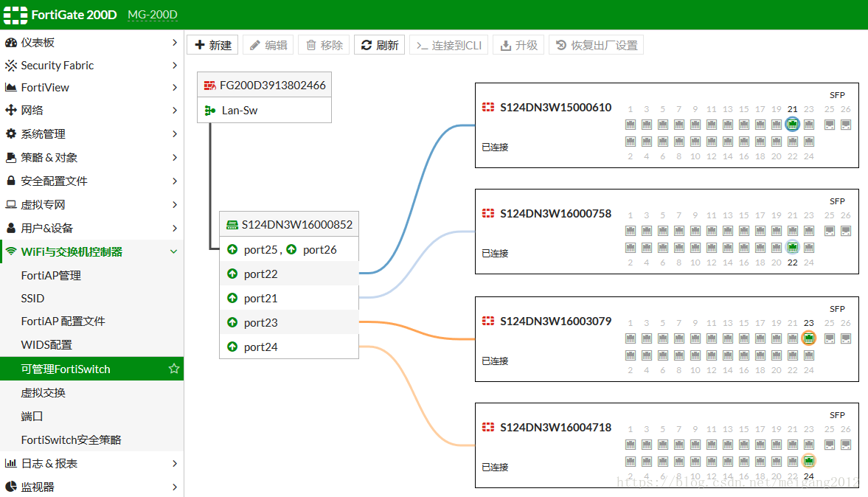Click the FortiGate device icon beside FG200D3913802466
This screenshot has height=497, width=868.
(x=209, y=86)
